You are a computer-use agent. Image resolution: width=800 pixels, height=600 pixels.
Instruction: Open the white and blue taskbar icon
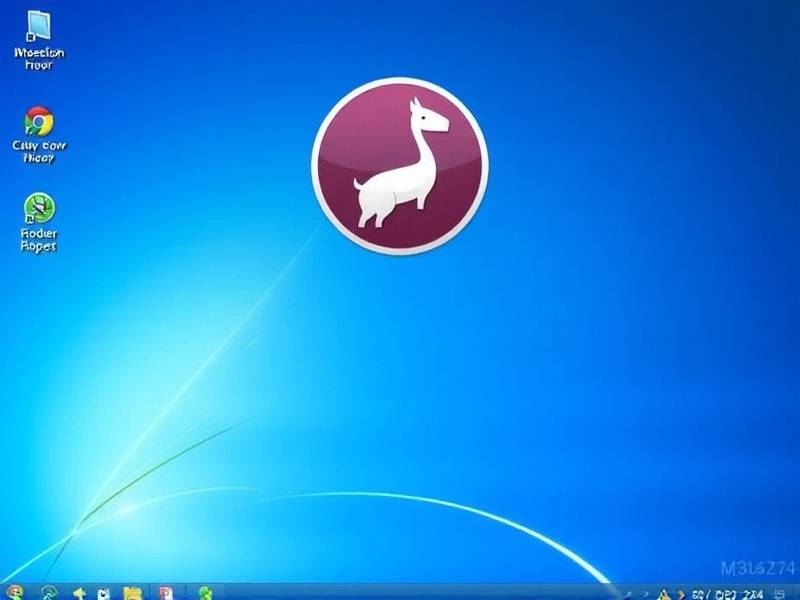[103, 592]
